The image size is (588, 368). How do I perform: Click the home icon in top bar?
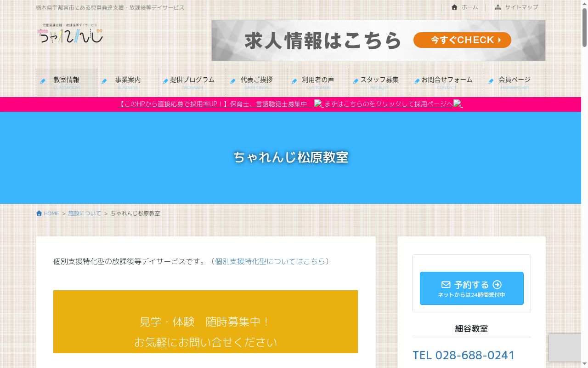pyautogui.click(x=454, y=7)
